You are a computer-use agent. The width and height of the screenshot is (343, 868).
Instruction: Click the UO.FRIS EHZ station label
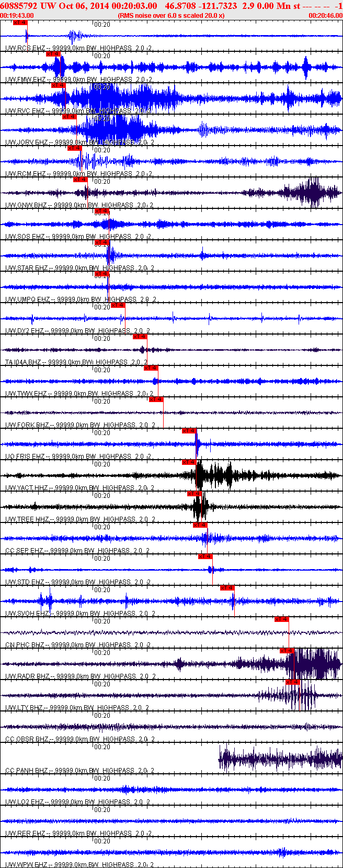[25, 457]
